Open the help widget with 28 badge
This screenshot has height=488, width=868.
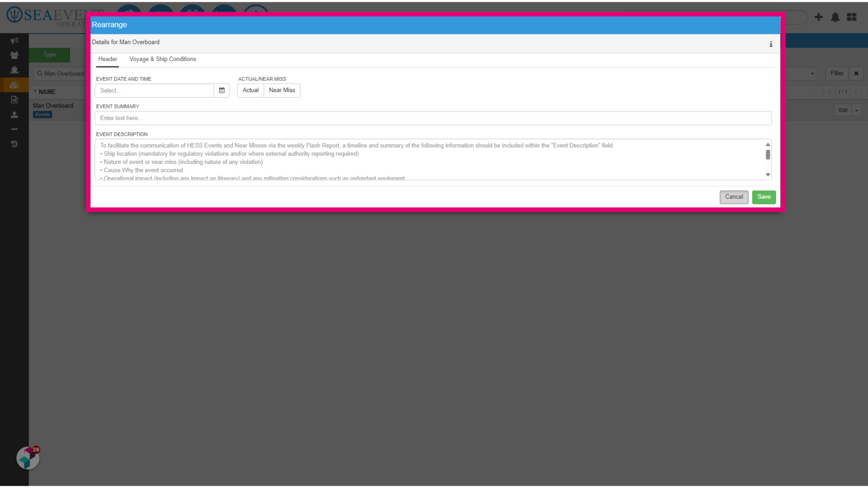[x=28, y=458]
